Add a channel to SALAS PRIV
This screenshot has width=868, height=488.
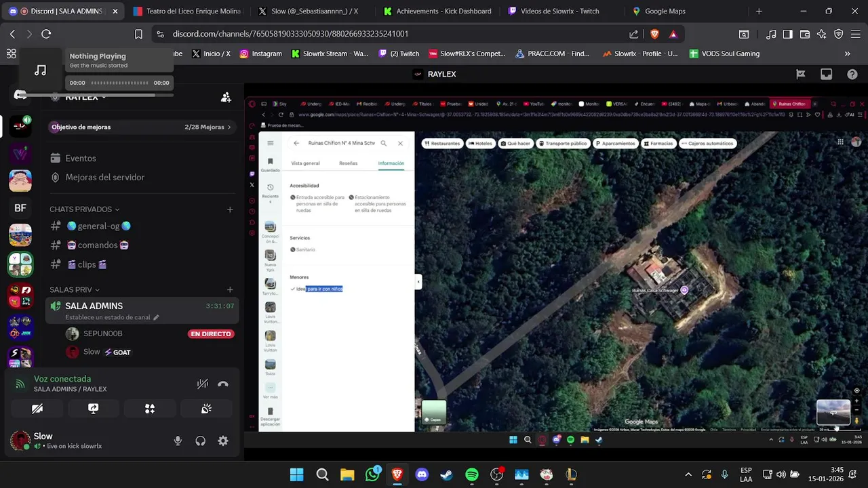[230, 289]
